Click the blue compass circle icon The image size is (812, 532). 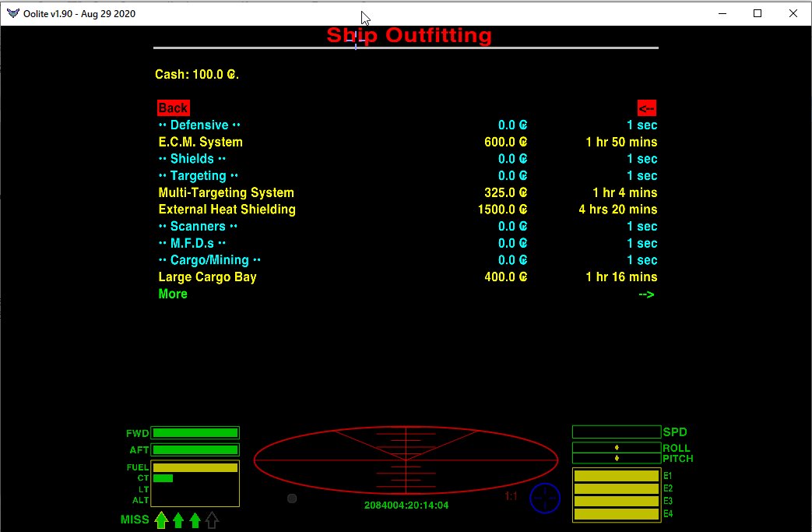point(545,498)
